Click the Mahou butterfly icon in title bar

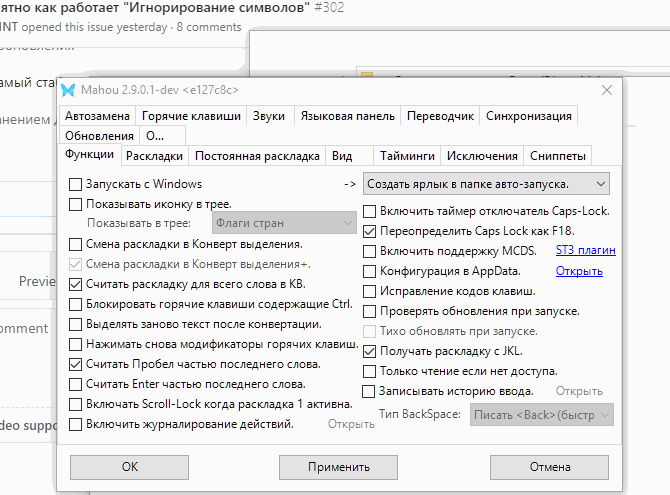point(68,90)
